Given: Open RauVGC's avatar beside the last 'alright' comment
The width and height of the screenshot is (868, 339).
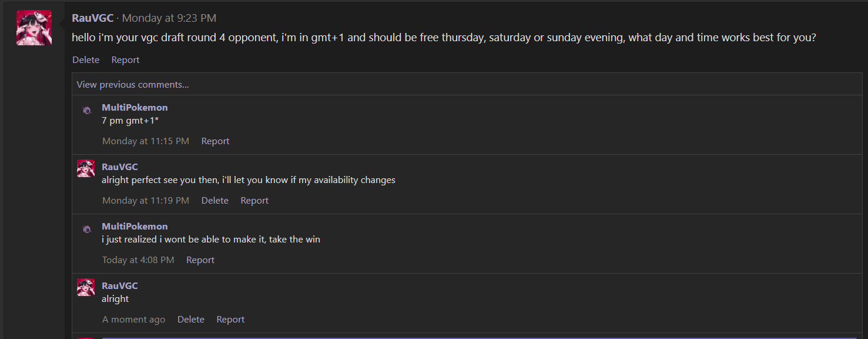Looking at the screenshot, I should click(86, 287).
